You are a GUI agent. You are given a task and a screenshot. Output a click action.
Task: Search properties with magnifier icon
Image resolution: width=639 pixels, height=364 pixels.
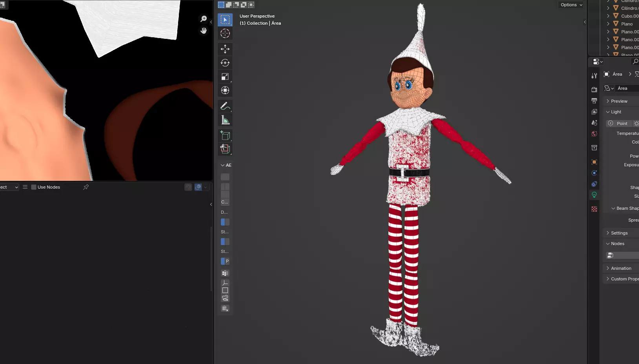click(635, 62)
